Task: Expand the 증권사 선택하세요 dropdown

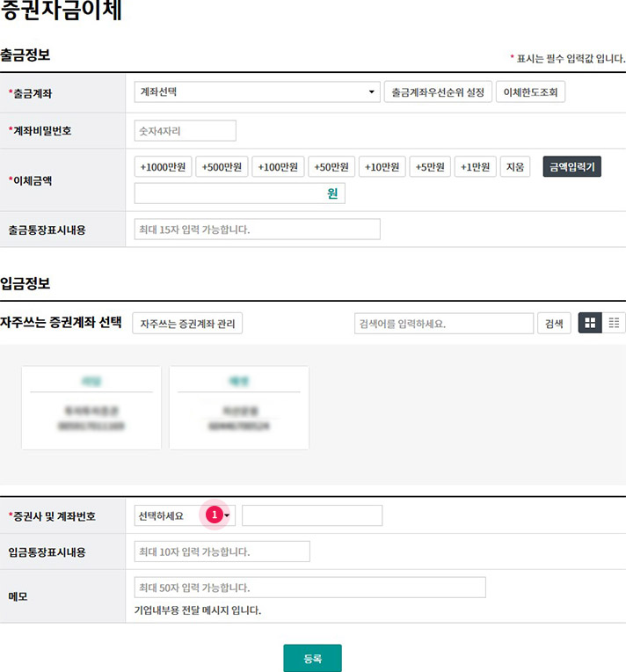Action: click(x=185, y=515)
